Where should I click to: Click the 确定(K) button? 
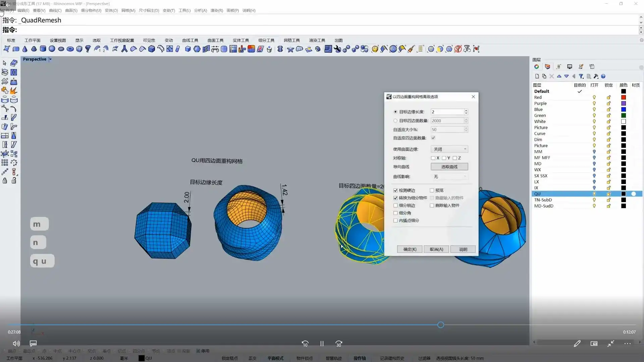[x=410, y=249]
